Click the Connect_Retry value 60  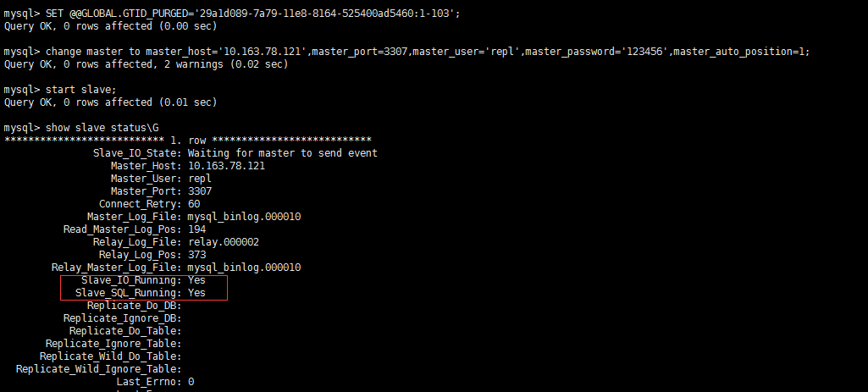pos(194,204)
